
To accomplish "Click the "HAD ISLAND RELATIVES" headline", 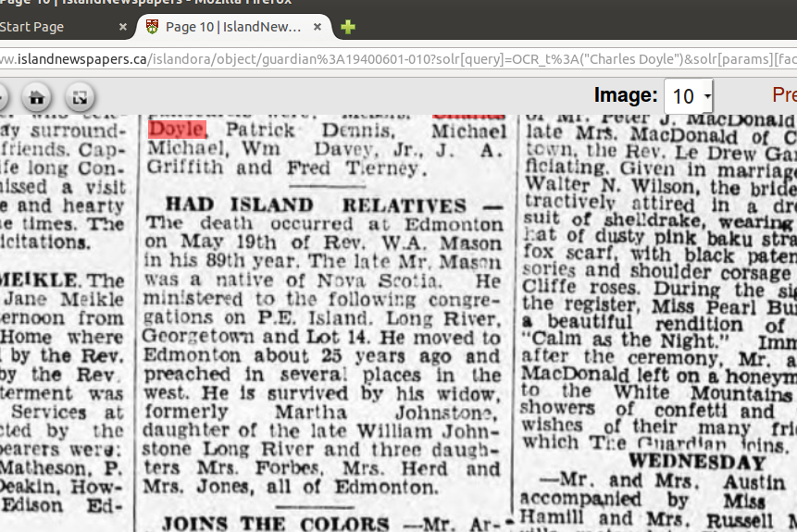I will (x=315, y=205).
